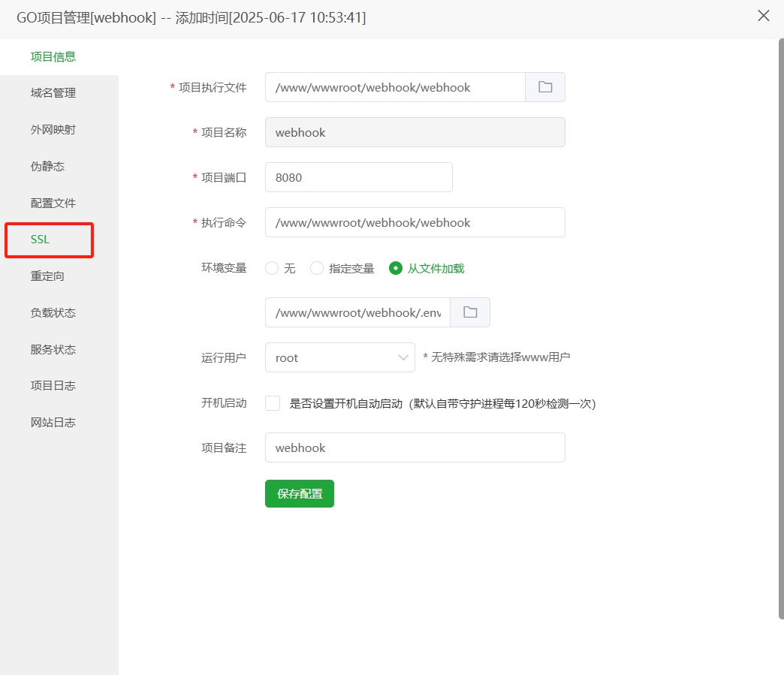Switch to 重定向 settings
Viewport: 784px width, 675px height.
(48, 276)
